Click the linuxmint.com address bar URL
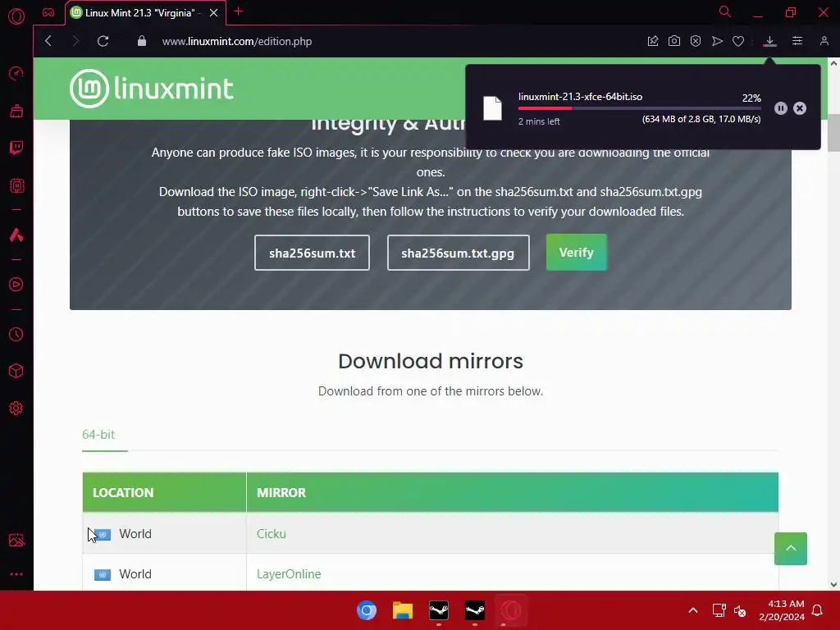The width and height of the screenshot is (840, 630). (x=237, y=41)
